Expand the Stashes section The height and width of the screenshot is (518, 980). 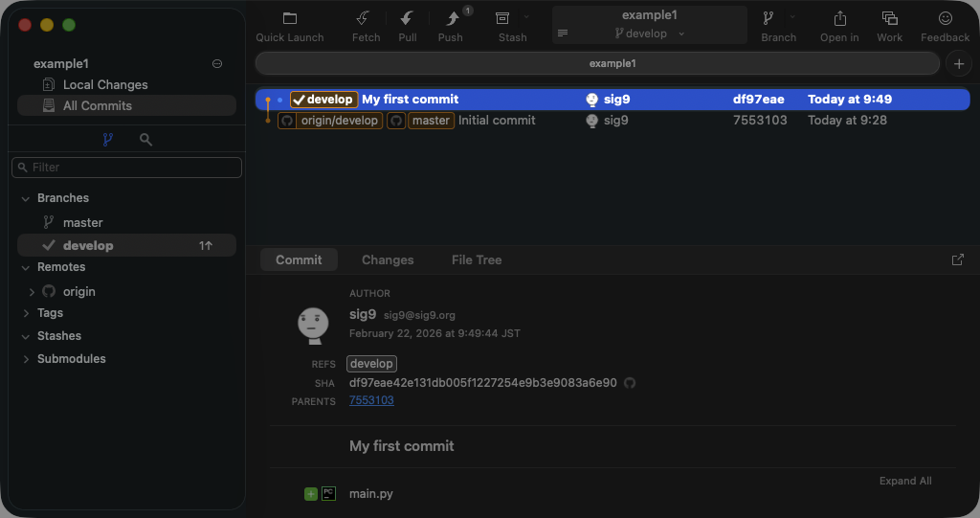[x=26, y=336]
